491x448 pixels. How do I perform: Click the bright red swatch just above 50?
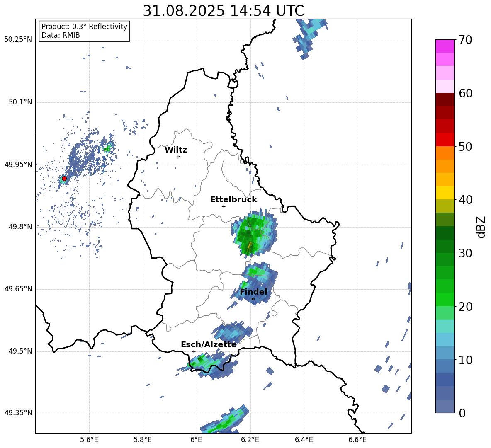[445, 140]
